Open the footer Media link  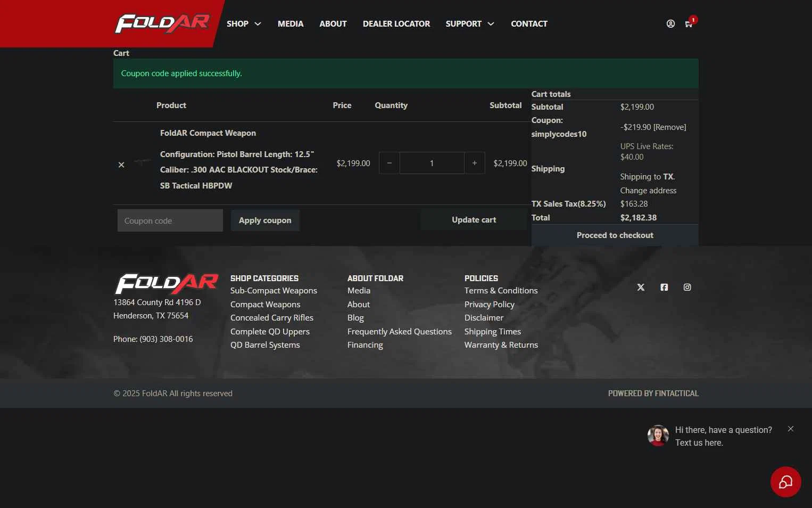click(x=359, y=291)
